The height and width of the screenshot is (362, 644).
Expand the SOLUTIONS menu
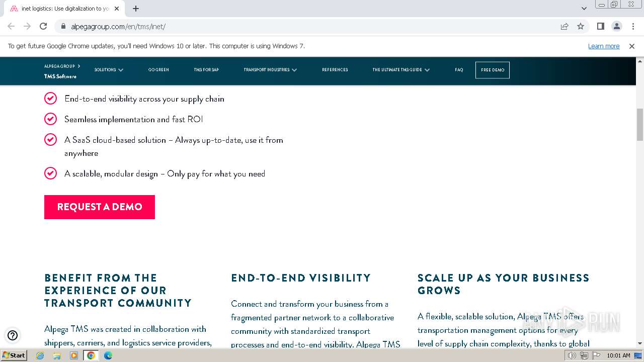[x=109, y=70]
